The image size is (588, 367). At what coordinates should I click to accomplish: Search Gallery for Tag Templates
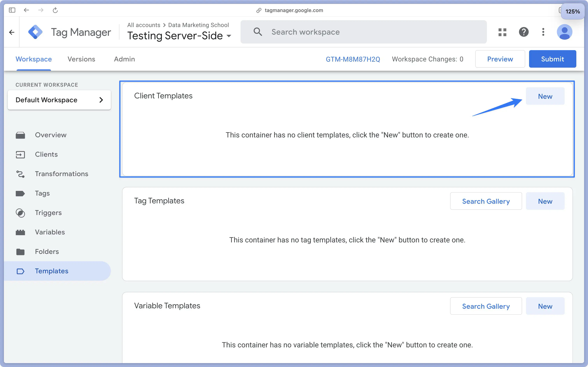click(486, 201)
